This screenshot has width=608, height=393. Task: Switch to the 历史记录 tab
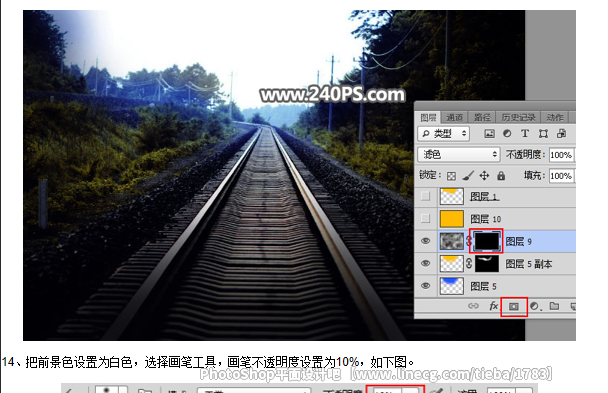click(518, 117)
